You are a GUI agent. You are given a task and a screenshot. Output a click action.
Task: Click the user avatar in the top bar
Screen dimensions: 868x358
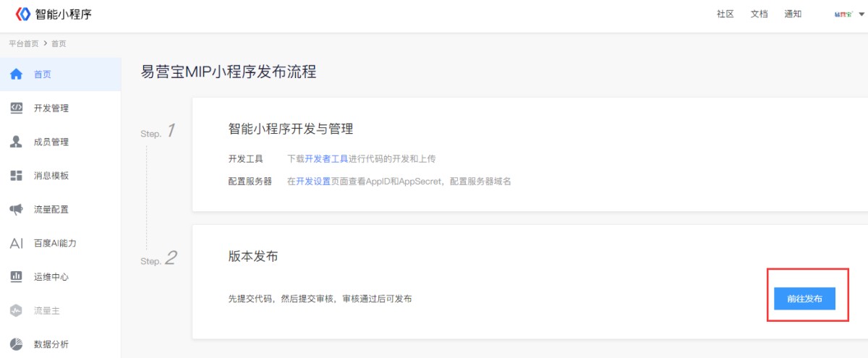point(844,14)
